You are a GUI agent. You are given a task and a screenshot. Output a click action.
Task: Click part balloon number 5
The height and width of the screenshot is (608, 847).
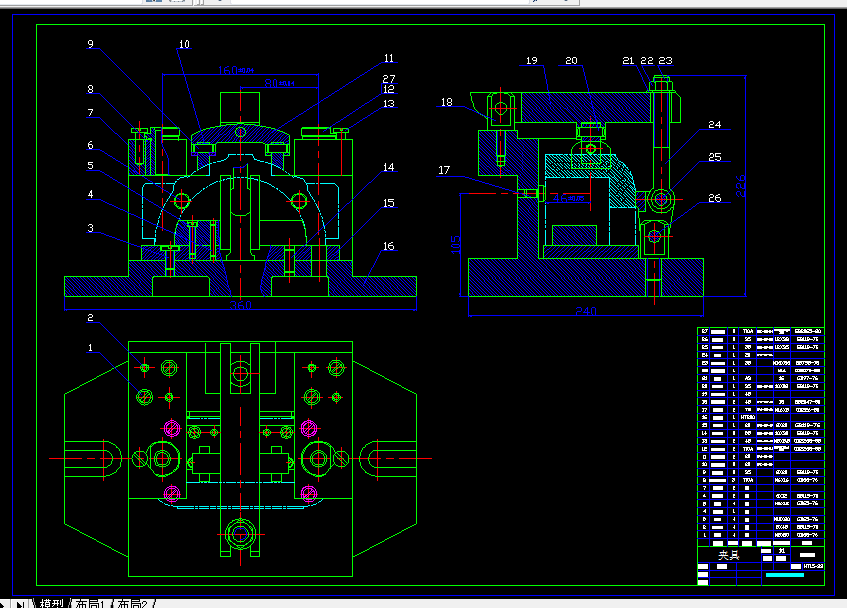coord(90,165)
